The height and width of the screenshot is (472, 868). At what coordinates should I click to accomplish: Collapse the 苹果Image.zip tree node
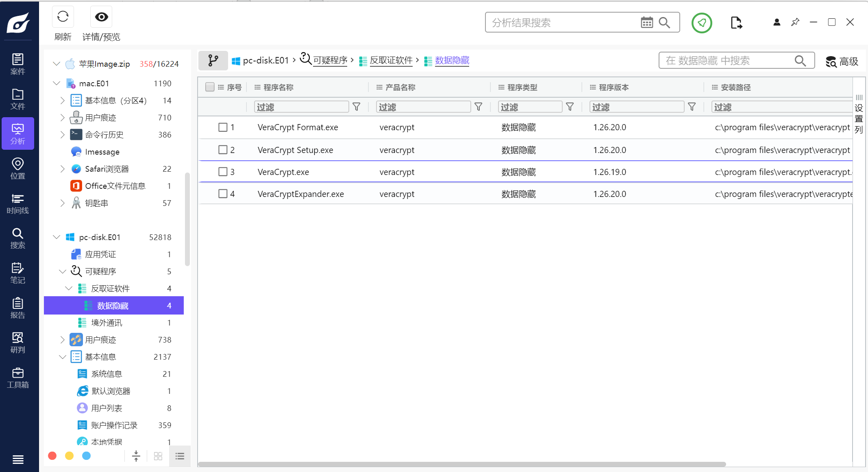[57, 64]
